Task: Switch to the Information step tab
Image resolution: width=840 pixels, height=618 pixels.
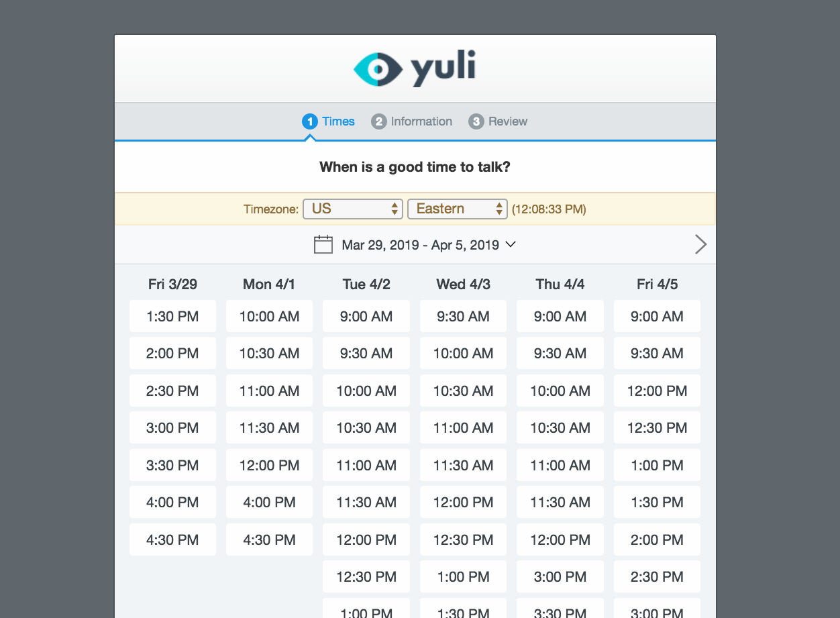Action: (421, 121)
